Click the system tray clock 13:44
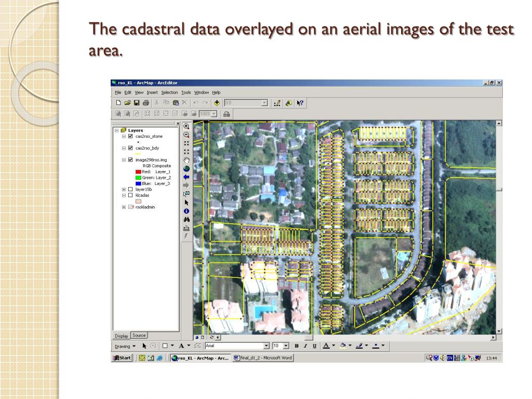The height and width of the screenshot is (399, 532). tap(491, 358)
